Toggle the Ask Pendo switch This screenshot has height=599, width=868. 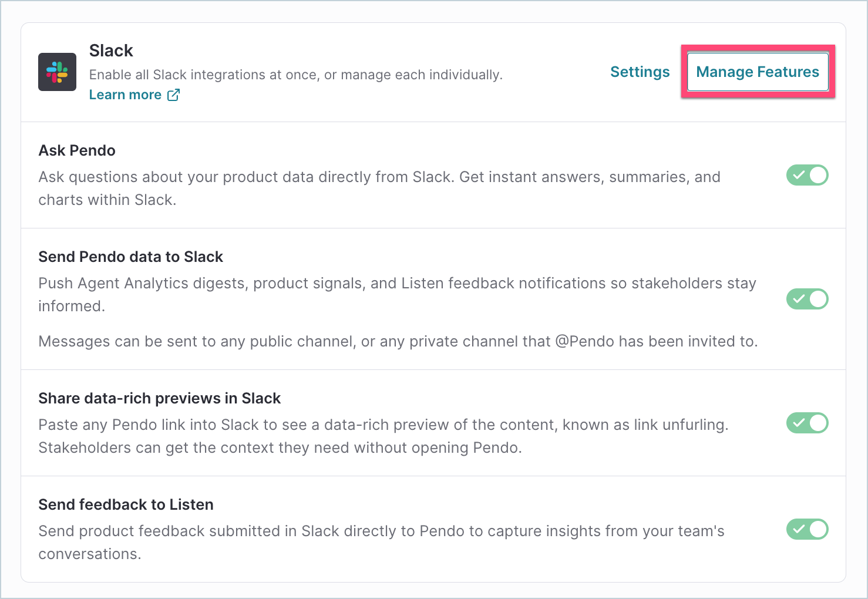(x=808, y=175)
